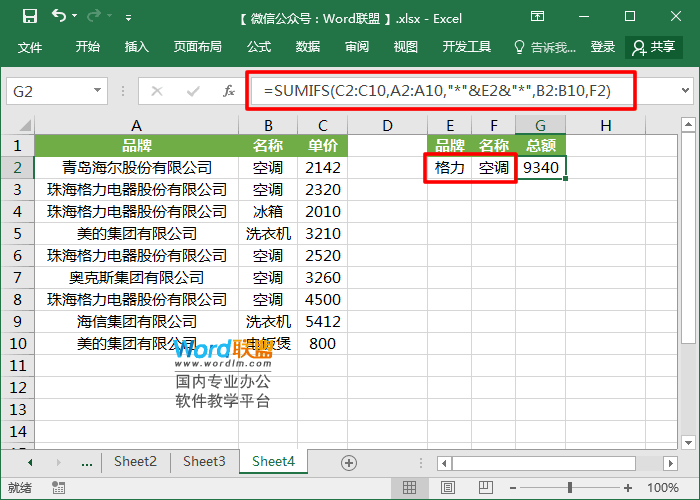The image size is (700, 500).
Task: Add a new sheet with plus icon
Action: pos(348,462)
